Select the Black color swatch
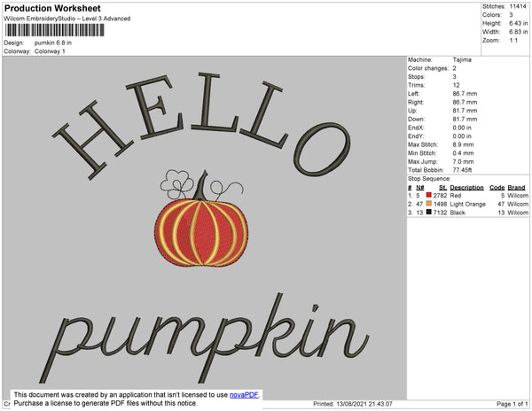Viewport: 532px width, 411px height. point(429,212)
